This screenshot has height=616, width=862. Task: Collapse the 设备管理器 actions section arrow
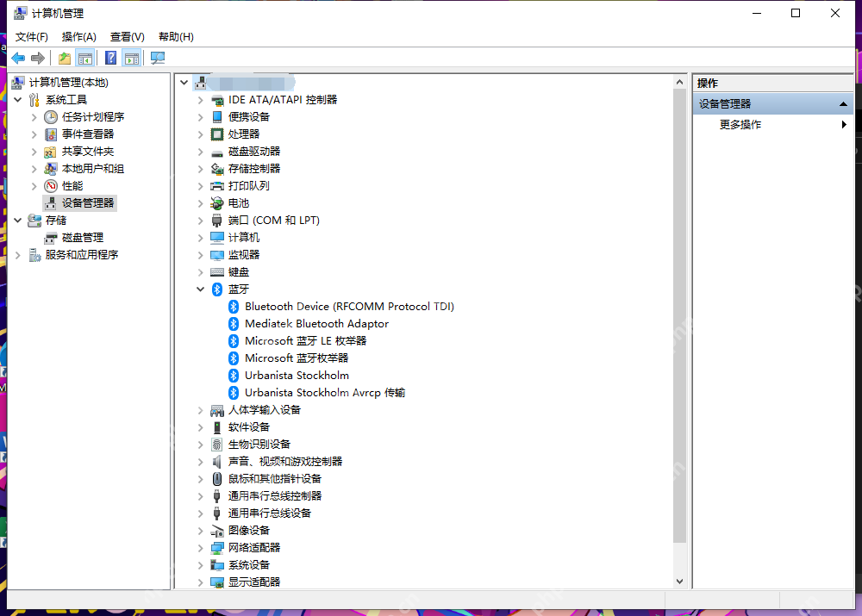coord(843,104)
